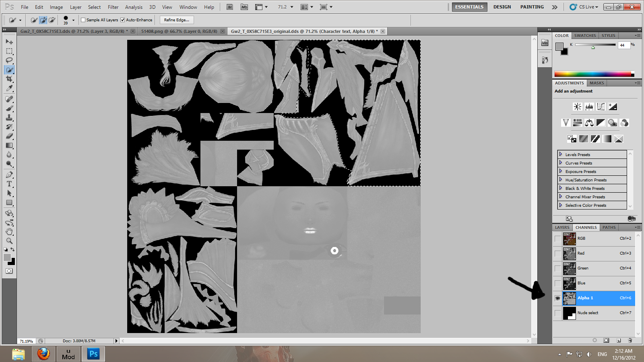
Task: Launch Firefox from the taskbar
Action: 43,354
